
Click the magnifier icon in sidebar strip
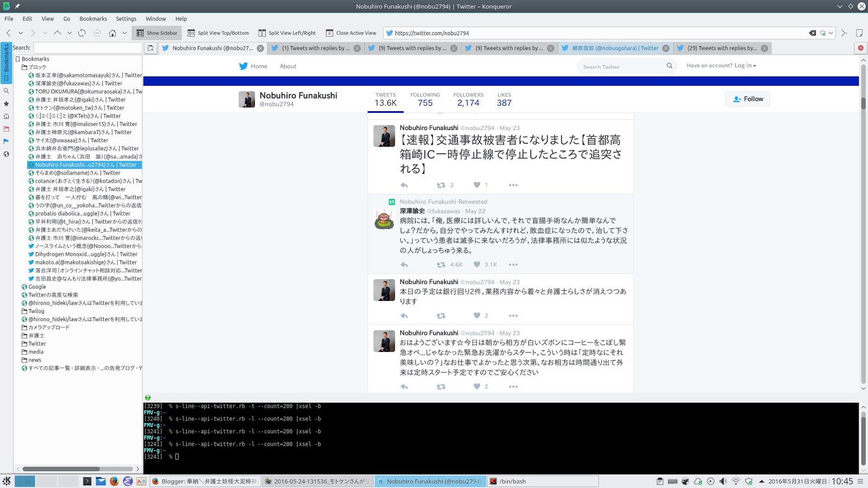tap(6, 91)
